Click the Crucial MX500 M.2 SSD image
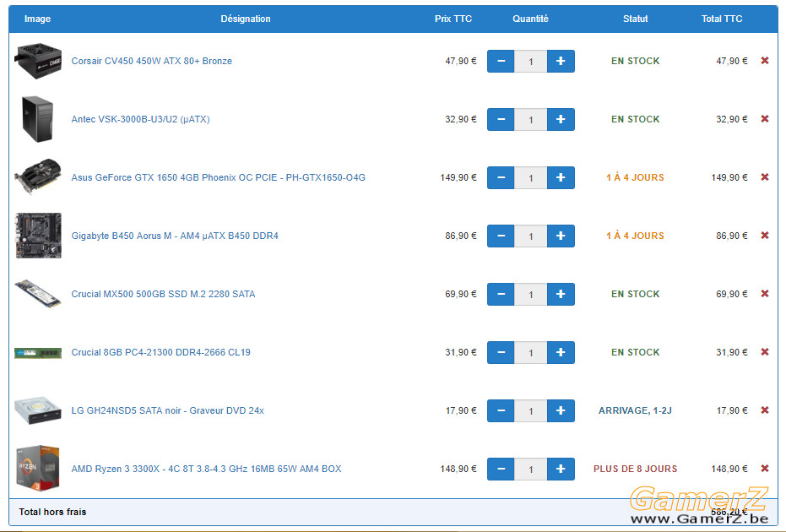 click(38, 294)
